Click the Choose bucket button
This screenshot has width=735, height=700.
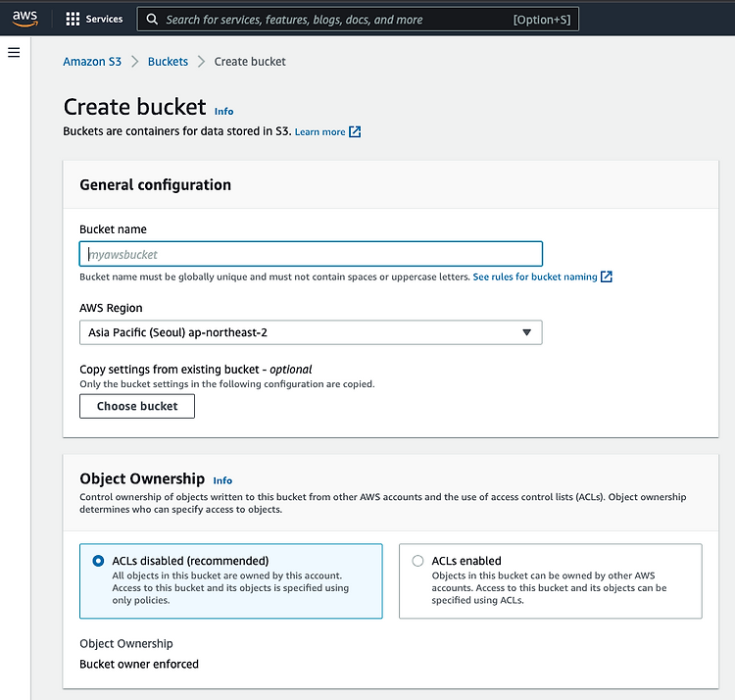pyautogui.click(x=137, y=406)
